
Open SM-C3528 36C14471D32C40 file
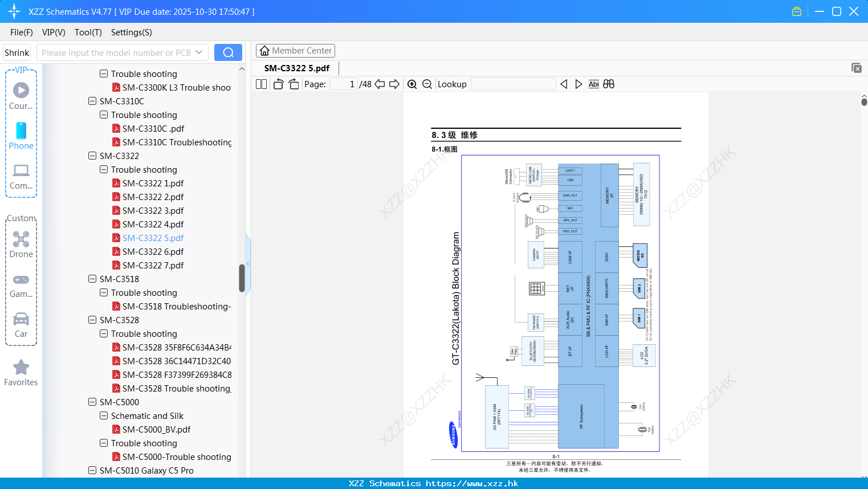click(172, 361)
